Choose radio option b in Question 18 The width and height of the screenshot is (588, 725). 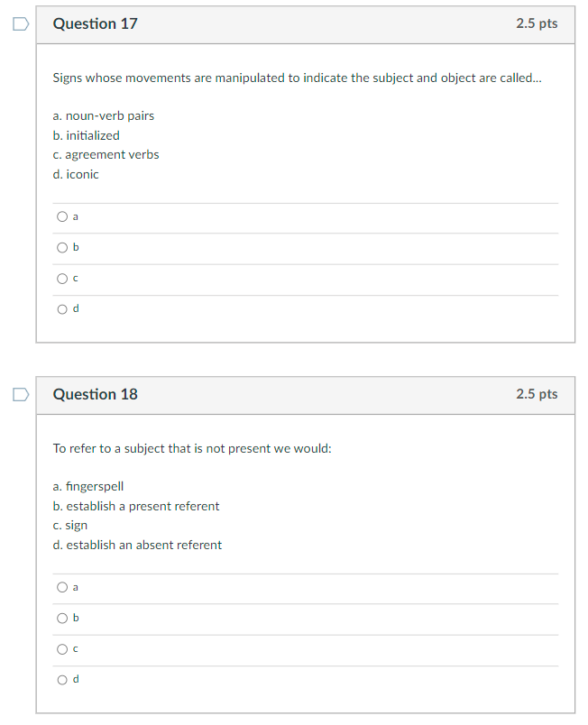pyautogui.click(x=62, y=618)
